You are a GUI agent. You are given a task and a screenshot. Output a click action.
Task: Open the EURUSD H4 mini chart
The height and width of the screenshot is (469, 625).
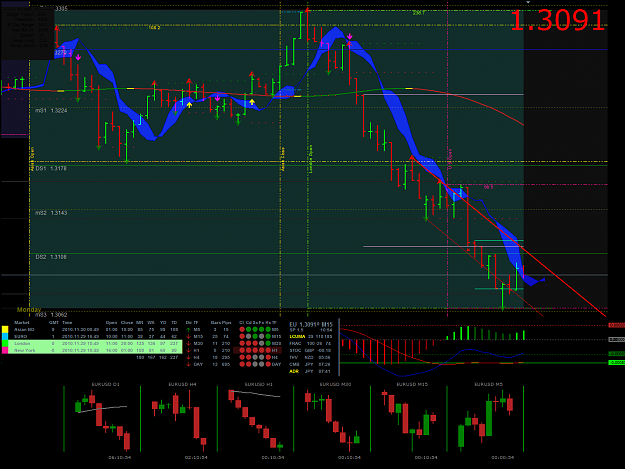179,418
